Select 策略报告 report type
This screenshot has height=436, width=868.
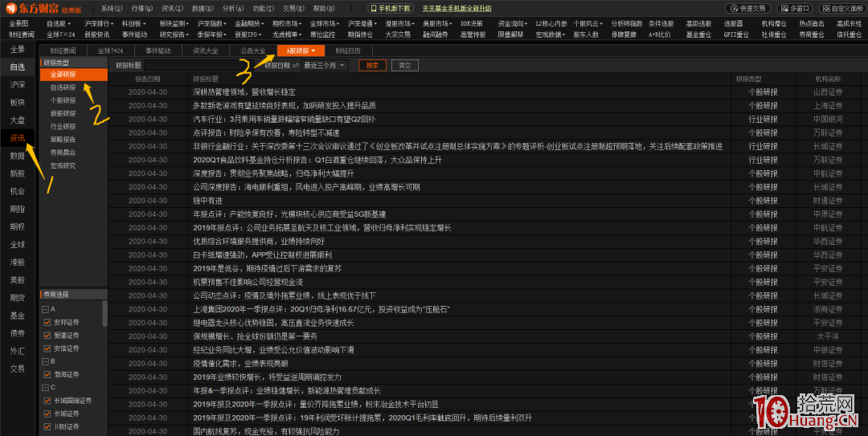pos(63,140)
